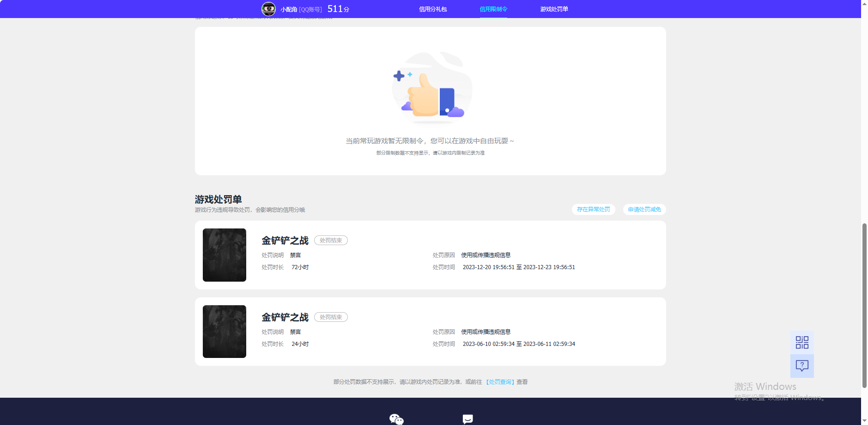Open the help question chat icon
868x425 pixels.
pyautogui.click(x=802, y=366)
